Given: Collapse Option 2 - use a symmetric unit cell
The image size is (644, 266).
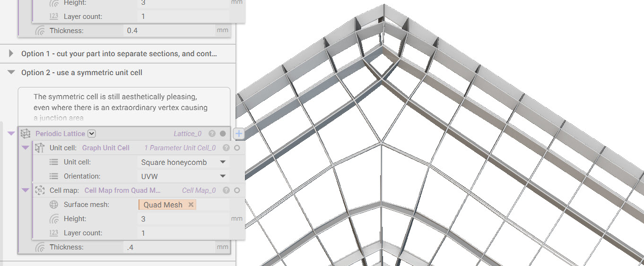Looking at the screenshot, I should tap(11, 72).
